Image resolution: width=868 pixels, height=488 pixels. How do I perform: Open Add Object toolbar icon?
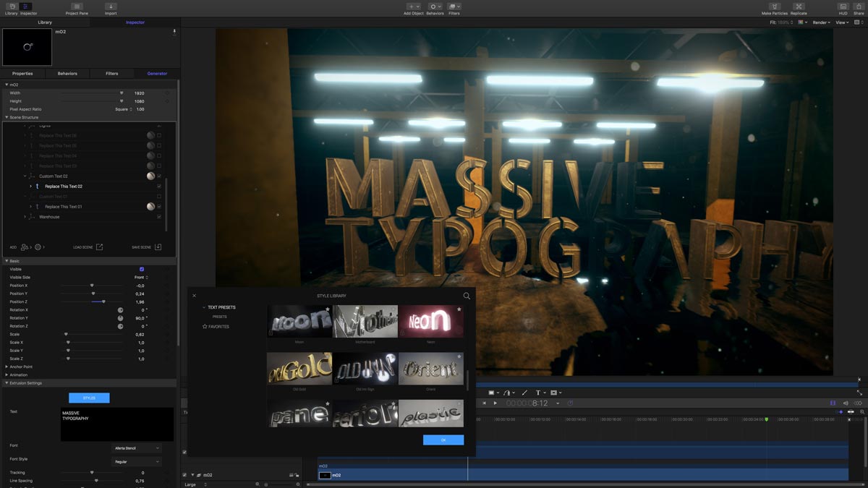413,7
